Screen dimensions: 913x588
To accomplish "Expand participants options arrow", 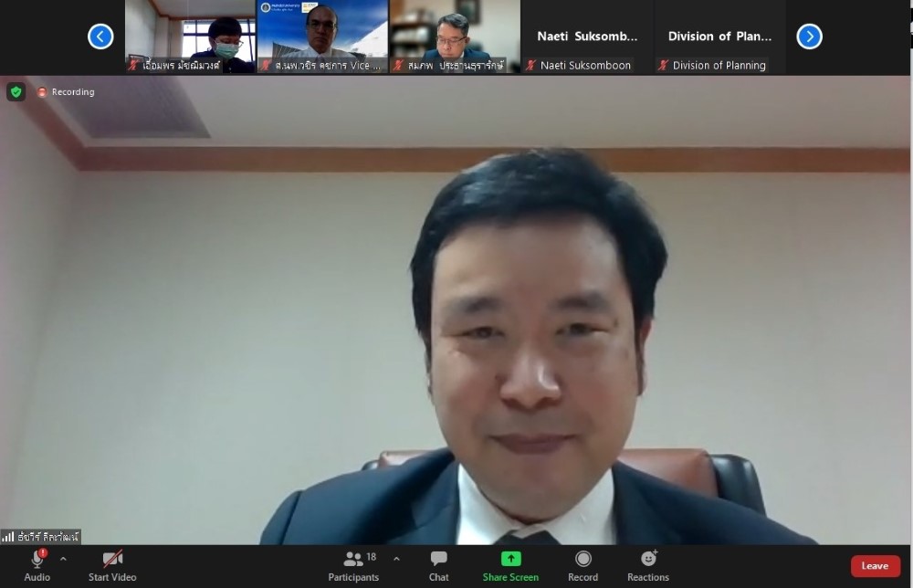I will tap(396, 559).
